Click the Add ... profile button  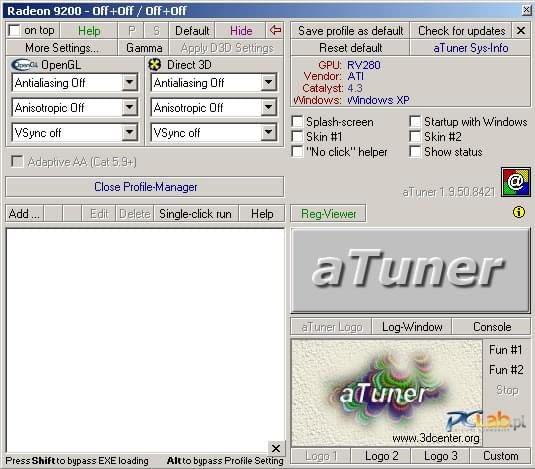pyautogui.click(x=24, y=214)
